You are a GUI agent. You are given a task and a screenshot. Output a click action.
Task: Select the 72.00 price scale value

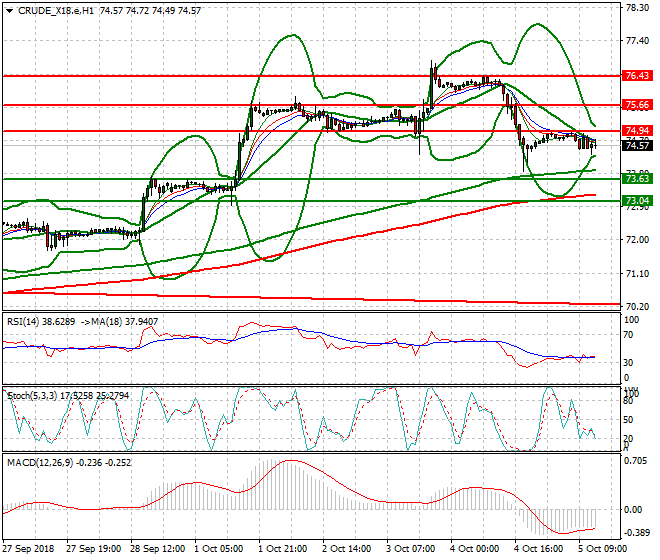tap(637, 240)
